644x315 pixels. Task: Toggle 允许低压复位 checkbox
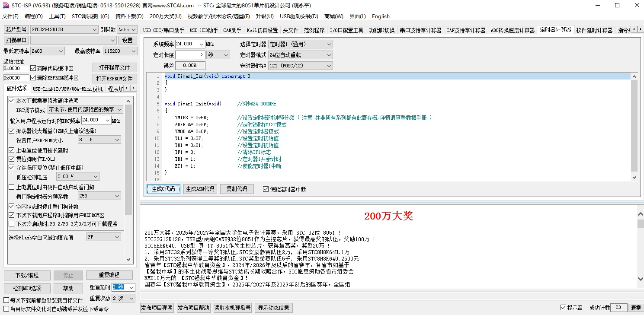(12, 168)
